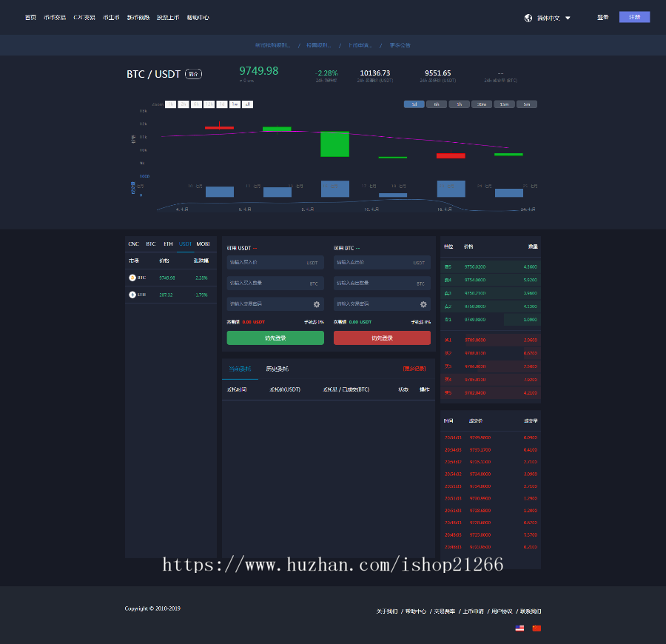Click the sell amount BTC input field

coord(382,284)
